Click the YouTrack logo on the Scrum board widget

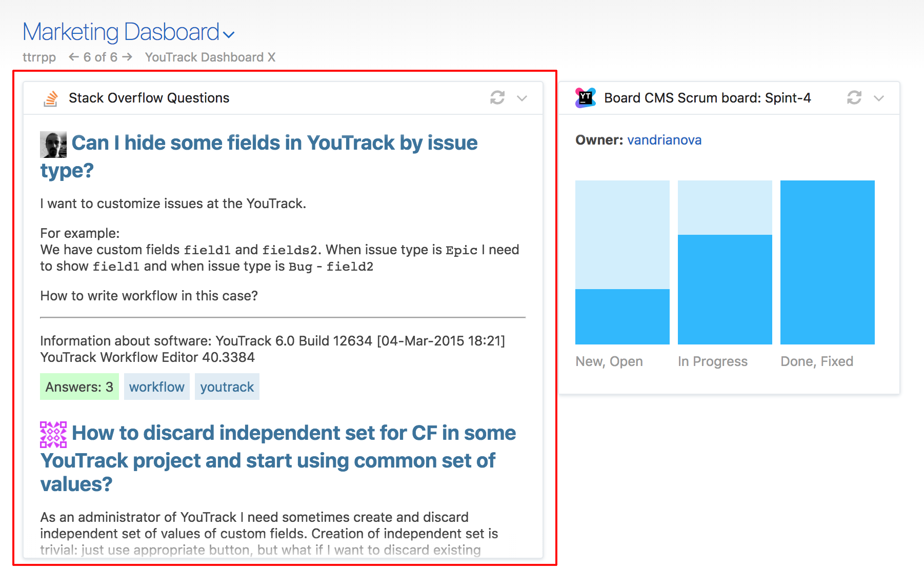tap(585, 97)
